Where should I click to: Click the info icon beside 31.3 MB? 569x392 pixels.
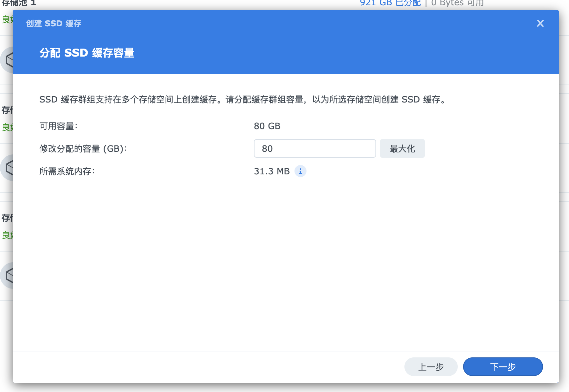point(300,171)
